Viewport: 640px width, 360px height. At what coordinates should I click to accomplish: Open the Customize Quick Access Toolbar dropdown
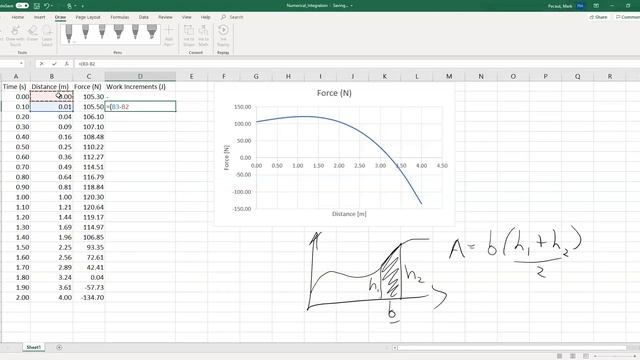[x=83, y=6]
